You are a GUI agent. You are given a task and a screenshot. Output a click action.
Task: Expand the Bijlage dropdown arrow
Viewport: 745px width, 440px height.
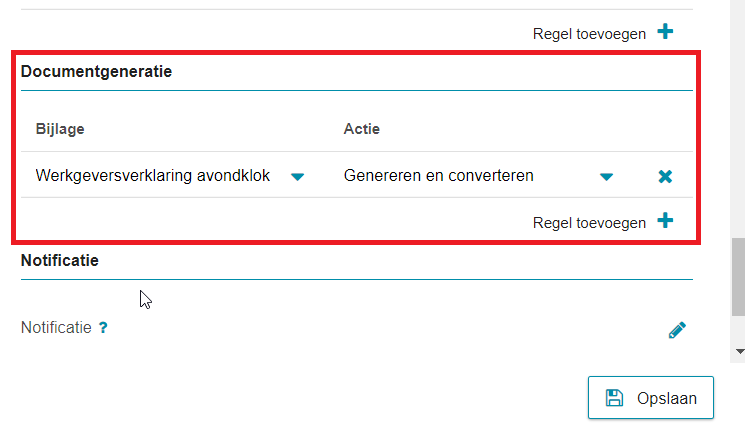[297, 177]
